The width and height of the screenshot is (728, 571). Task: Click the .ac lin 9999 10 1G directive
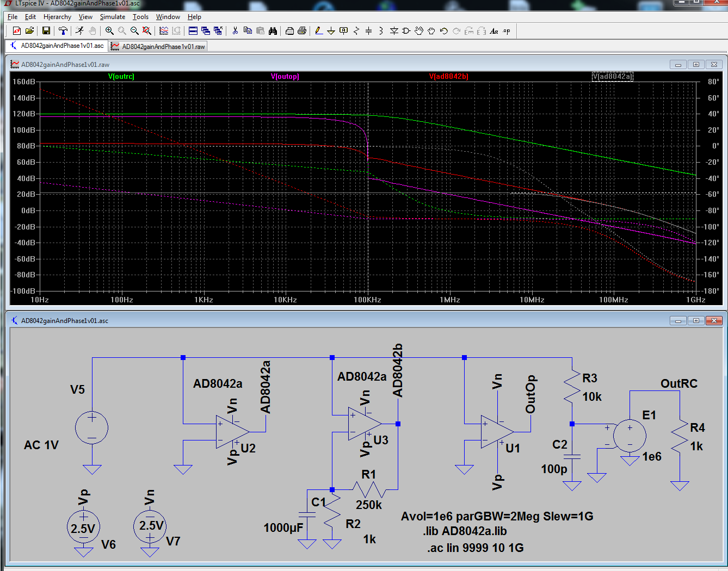point(475,548)
